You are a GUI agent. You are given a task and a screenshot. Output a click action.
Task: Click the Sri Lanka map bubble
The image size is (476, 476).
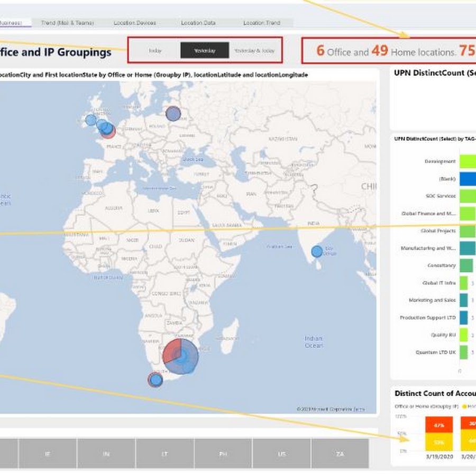317,251
